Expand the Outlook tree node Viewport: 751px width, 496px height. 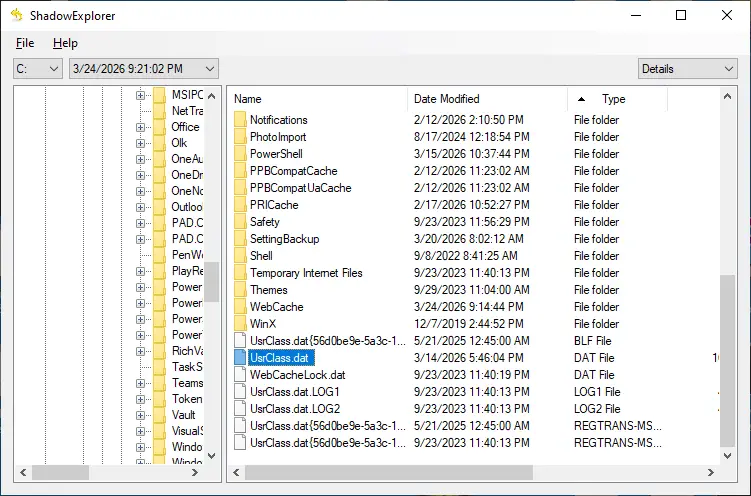(140, 207)
